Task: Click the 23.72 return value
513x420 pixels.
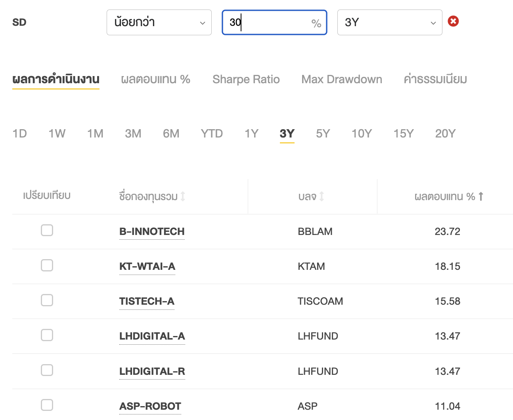Action: pyautogui.click(x=448, y=231)
